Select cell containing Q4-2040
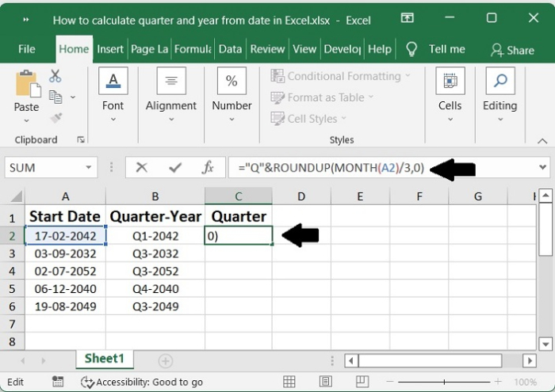Image resolution: width=555 pixels, height=392 pixels. (155, 289)
